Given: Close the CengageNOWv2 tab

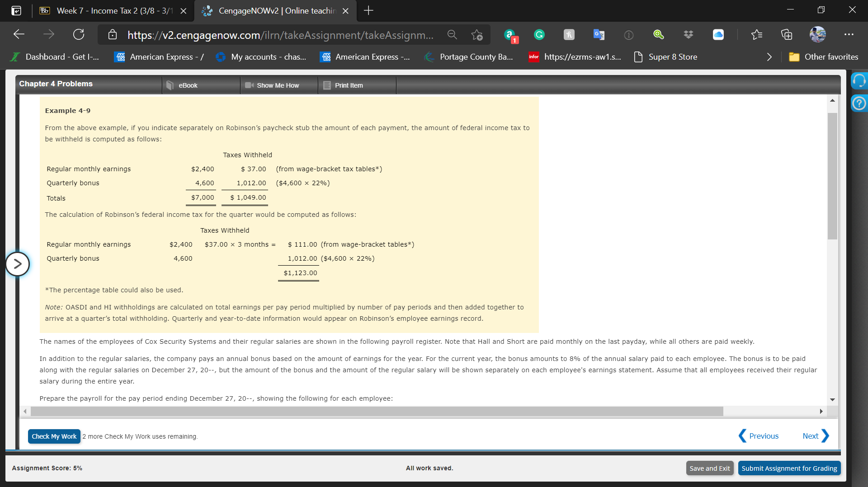Looking at the screenshot, I should pos(345,11).
